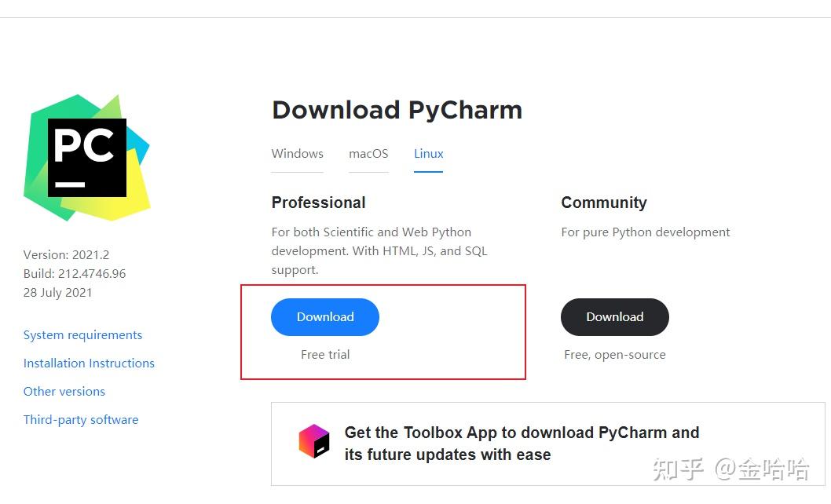Click the Professional Download button
Viewport: 831px width, 504px height.
tap(324, 316)
